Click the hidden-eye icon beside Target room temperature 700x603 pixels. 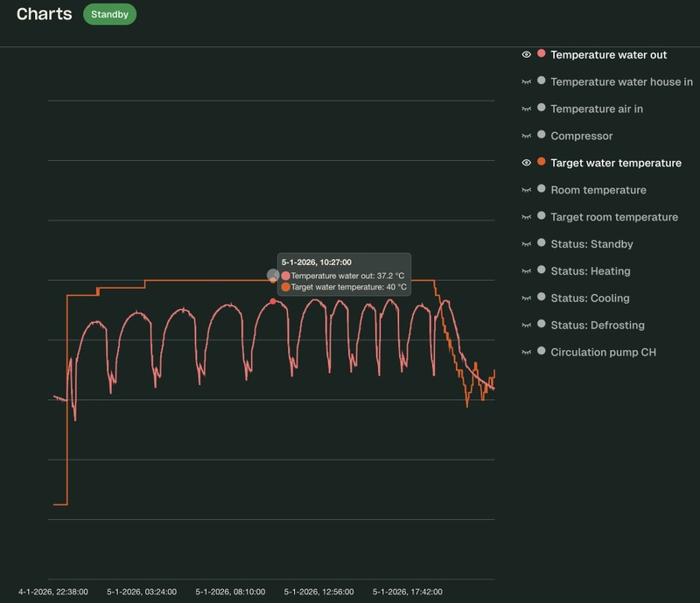click(x=527, y=217)
